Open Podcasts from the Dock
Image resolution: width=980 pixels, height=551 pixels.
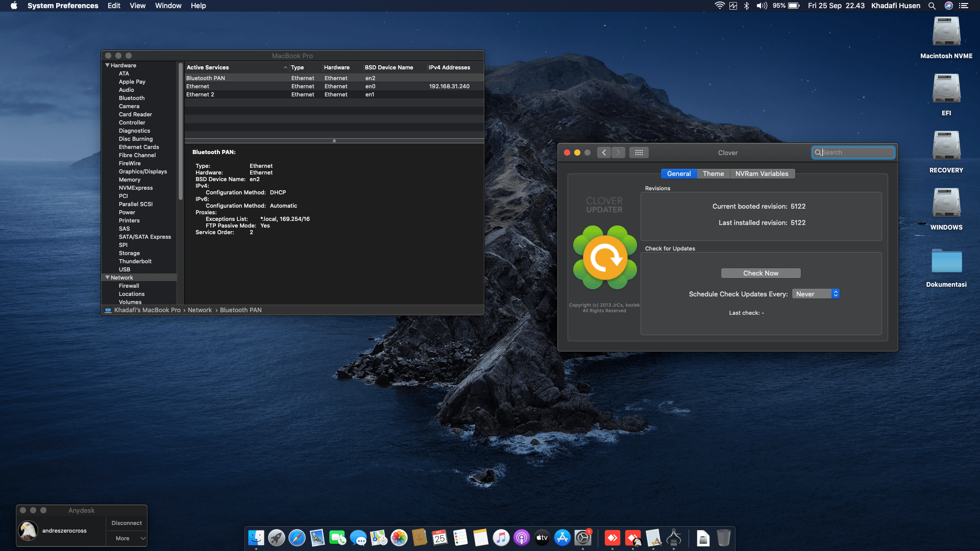click(522, 538)
